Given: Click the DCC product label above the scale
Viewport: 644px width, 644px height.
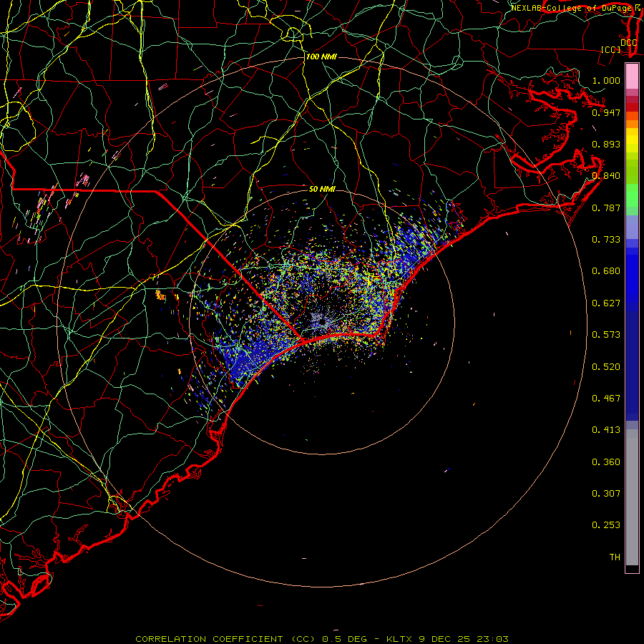Looking at the screenshot, I should pyautogui.click(x=628, y=42).
